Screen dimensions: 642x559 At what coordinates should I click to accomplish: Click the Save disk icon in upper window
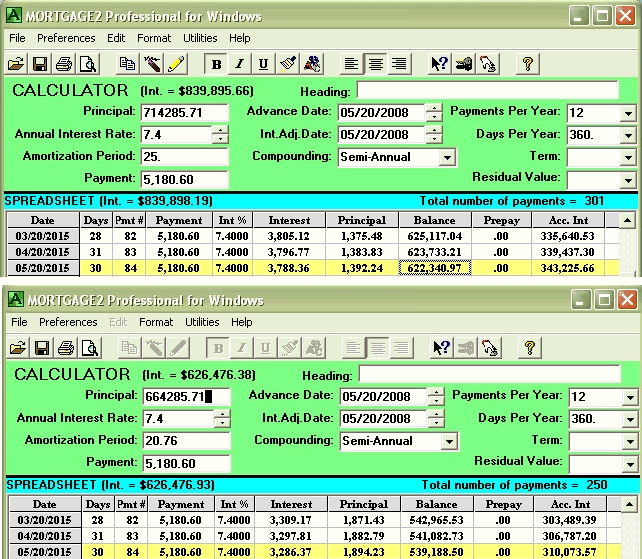point(41,64)
